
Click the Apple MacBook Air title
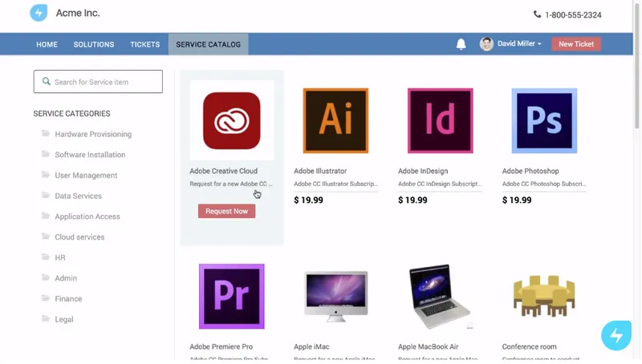click(429, 346)
